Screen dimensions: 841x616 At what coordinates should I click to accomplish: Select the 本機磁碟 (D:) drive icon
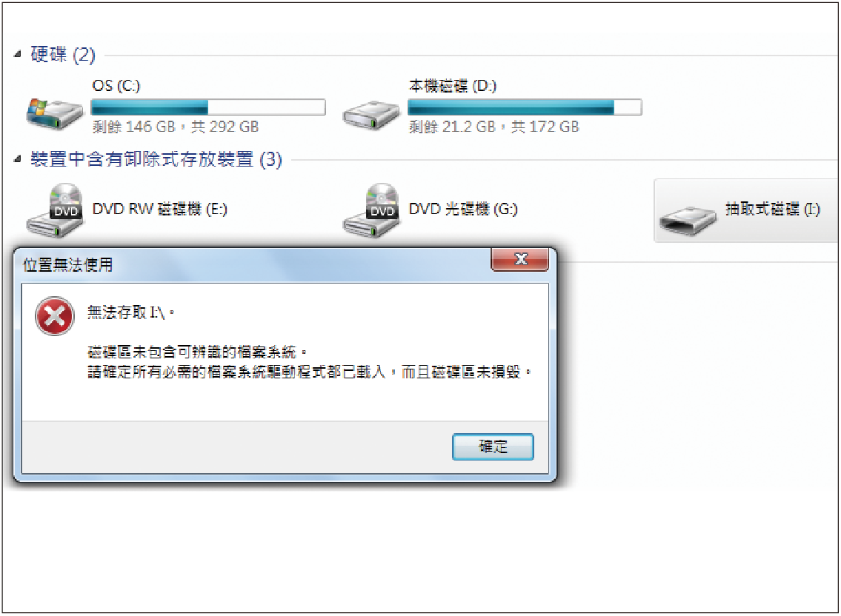point(370,115)
